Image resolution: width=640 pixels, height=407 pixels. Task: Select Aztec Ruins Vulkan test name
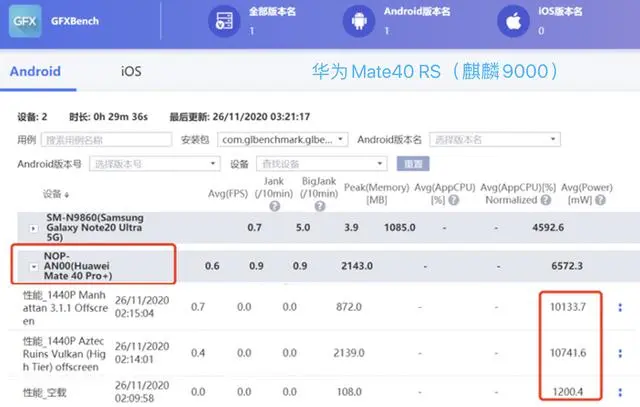(64, 354)
